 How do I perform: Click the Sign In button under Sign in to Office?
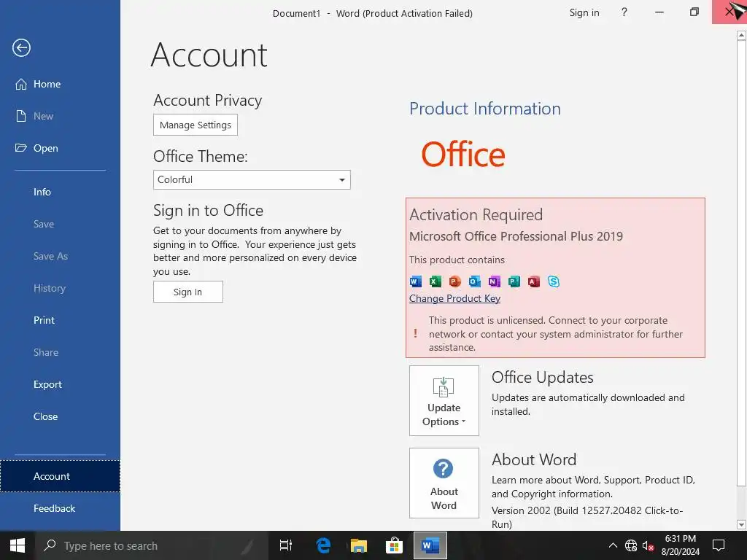pos(187,292)
